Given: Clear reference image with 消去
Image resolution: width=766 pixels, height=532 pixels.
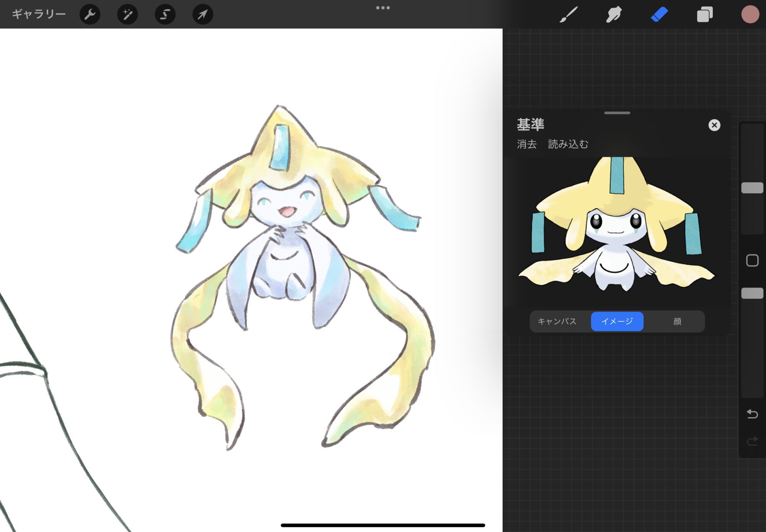Looking at the screenshot, I should pos(527,144).
